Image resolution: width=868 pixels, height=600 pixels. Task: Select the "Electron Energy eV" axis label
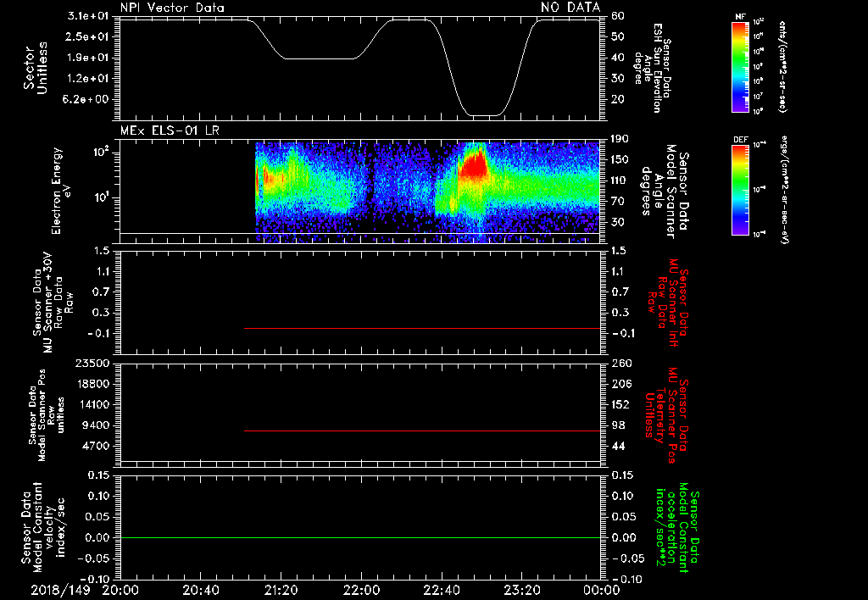62,191
